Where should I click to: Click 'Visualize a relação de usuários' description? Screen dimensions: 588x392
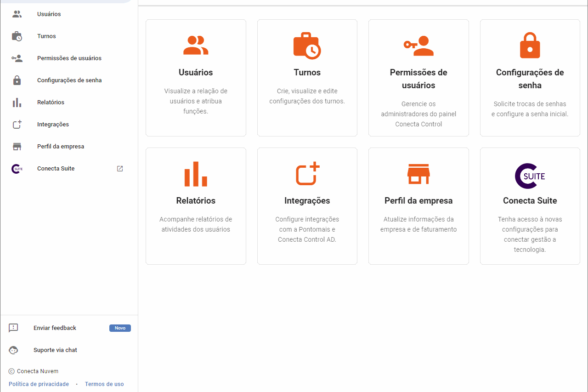point(196,101)
